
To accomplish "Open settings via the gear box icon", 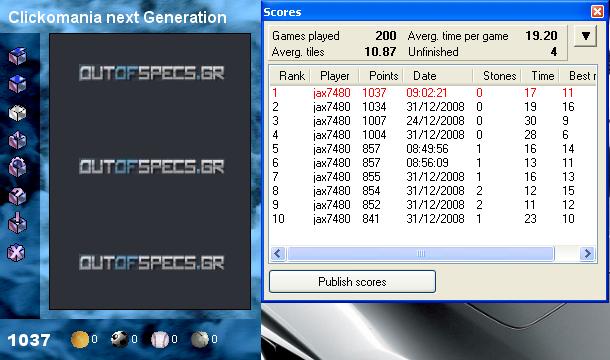I will (18, 167).
